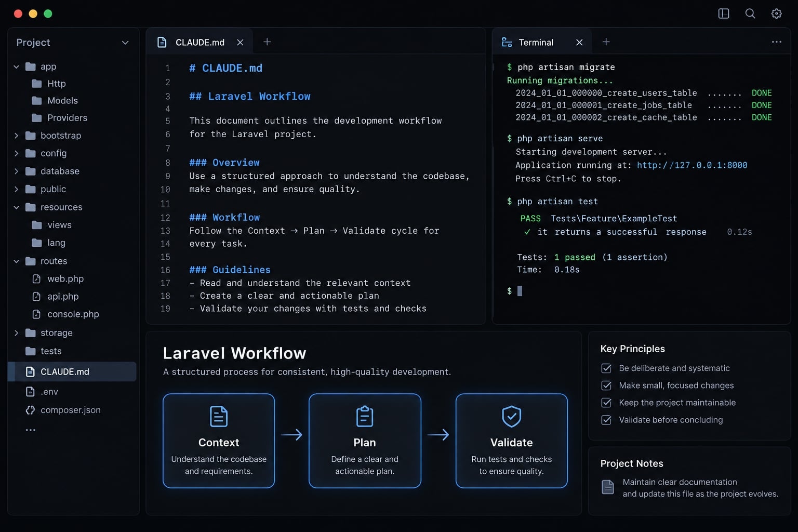
Task: Open the Models folder
Action: [x=55, y=101]
